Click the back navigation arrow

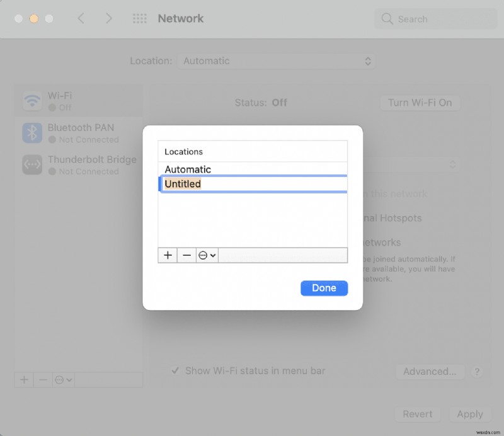81,18
